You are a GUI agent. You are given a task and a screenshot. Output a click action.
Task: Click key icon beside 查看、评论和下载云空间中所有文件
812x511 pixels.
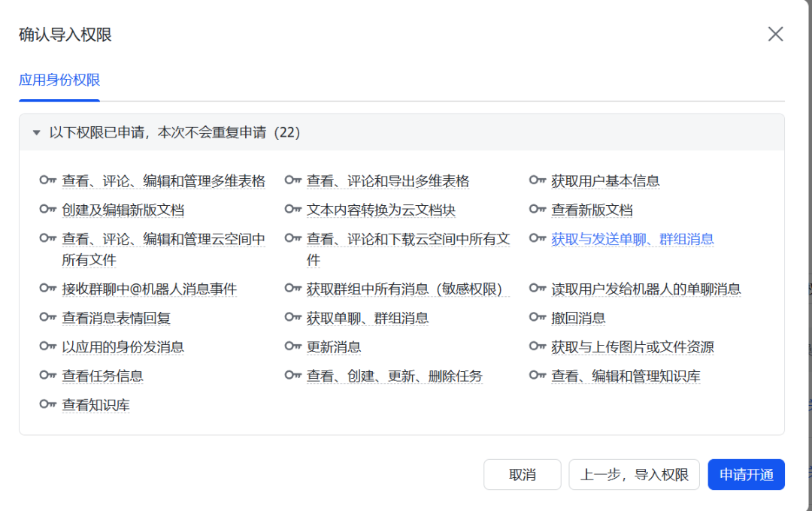292,238
